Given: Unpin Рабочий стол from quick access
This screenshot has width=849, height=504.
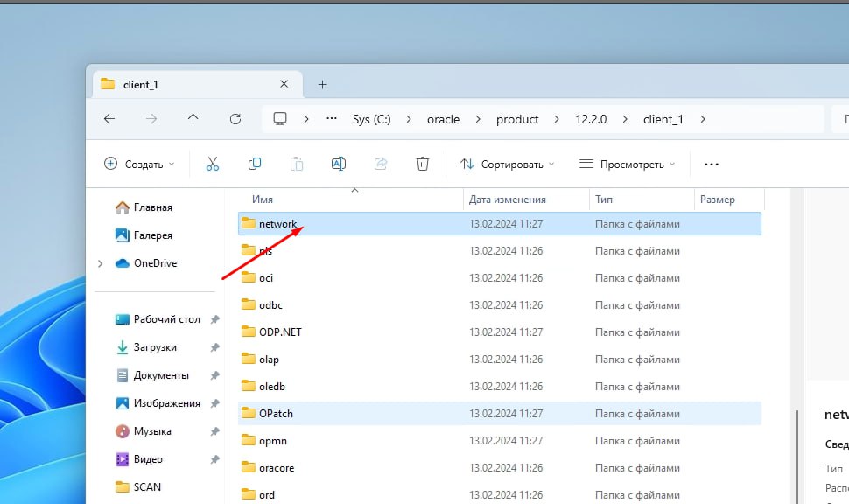Looking at the screenshot, I should [215, 319].
